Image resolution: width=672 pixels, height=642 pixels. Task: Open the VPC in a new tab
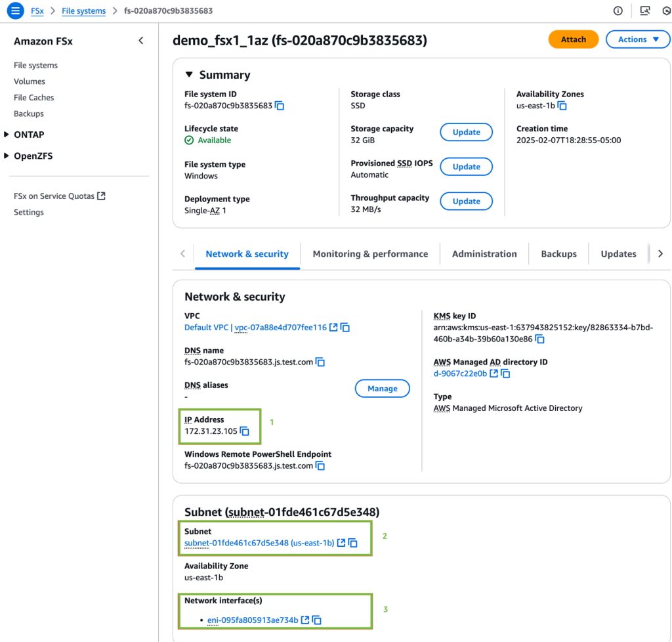(333, 327)
